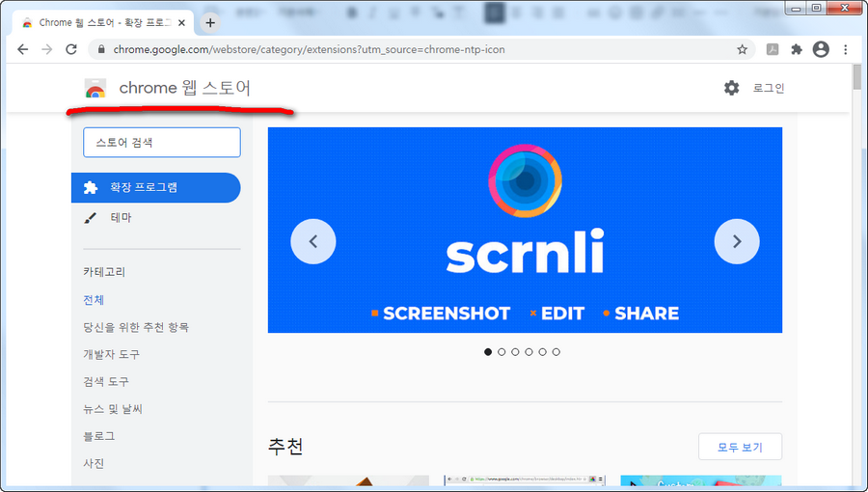Choose the 뉴스 및 날씨 category
Viewport: 868px width, 492px height.
[x=113, y=409]
